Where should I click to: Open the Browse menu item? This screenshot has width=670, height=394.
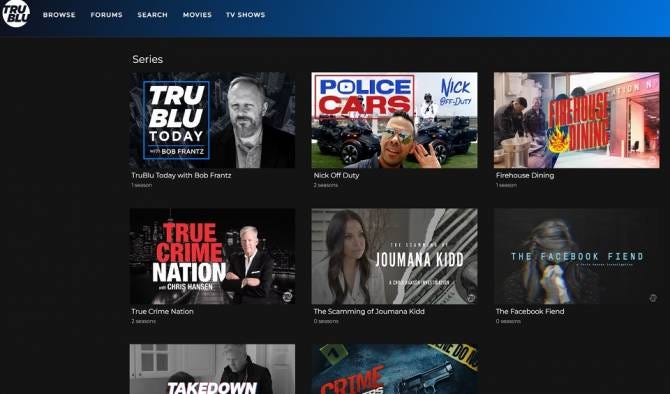(x=59, y=15)
